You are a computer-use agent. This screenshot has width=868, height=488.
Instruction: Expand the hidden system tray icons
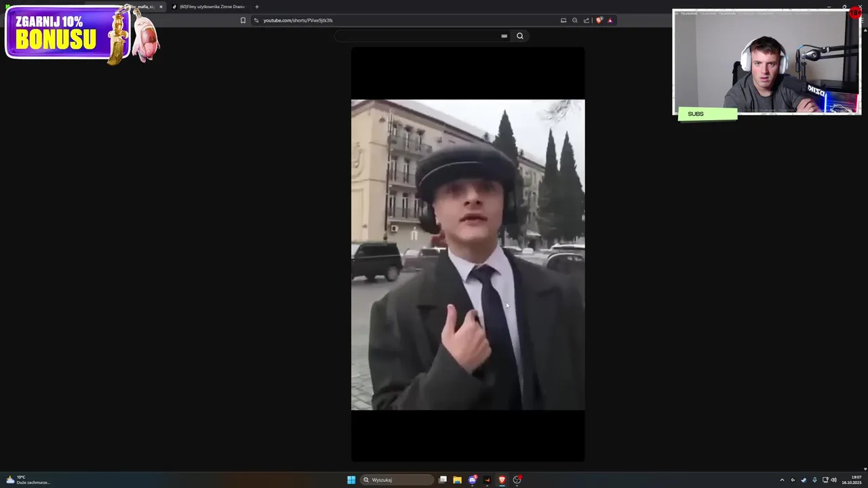point(782,480)
